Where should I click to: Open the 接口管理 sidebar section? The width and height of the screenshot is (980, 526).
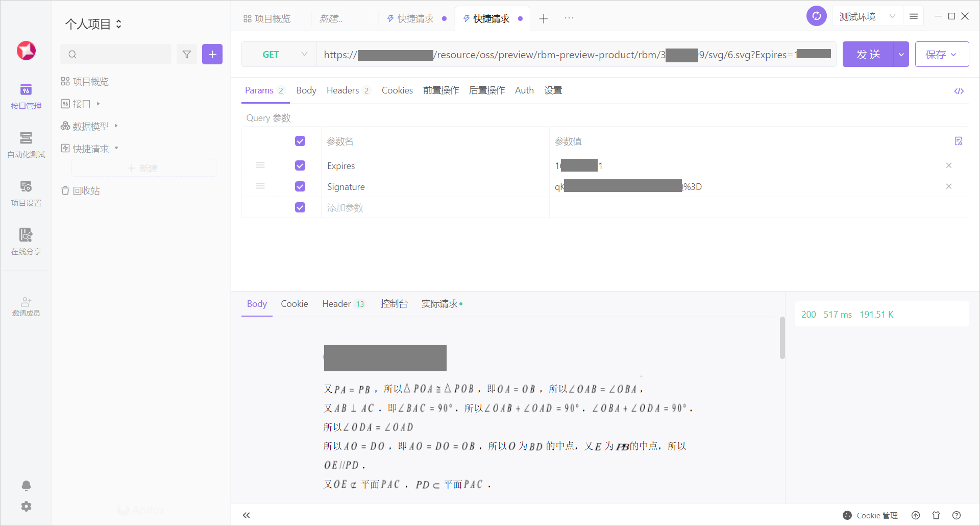point(26,96)
